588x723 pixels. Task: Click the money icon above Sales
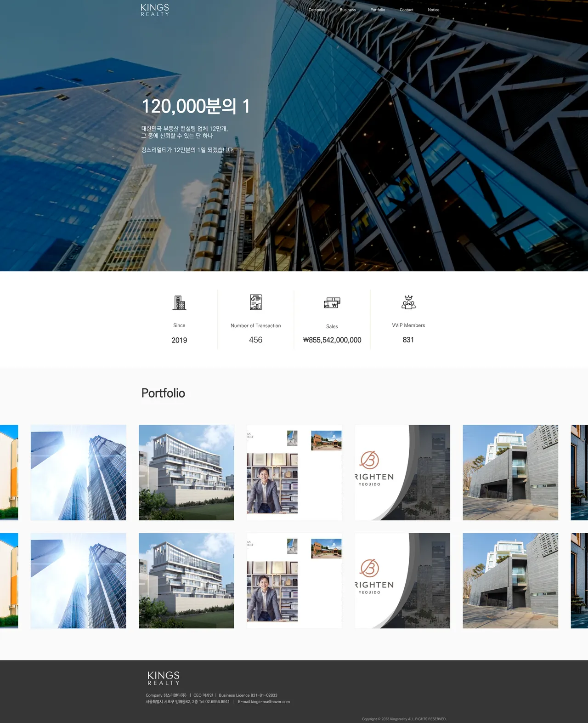[332, 302]
